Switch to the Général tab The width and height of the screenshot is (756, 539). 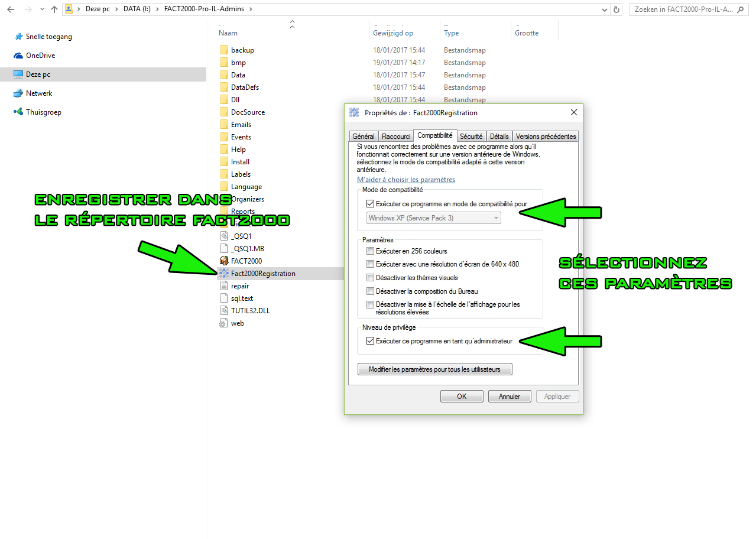click(x=364, y=137)
